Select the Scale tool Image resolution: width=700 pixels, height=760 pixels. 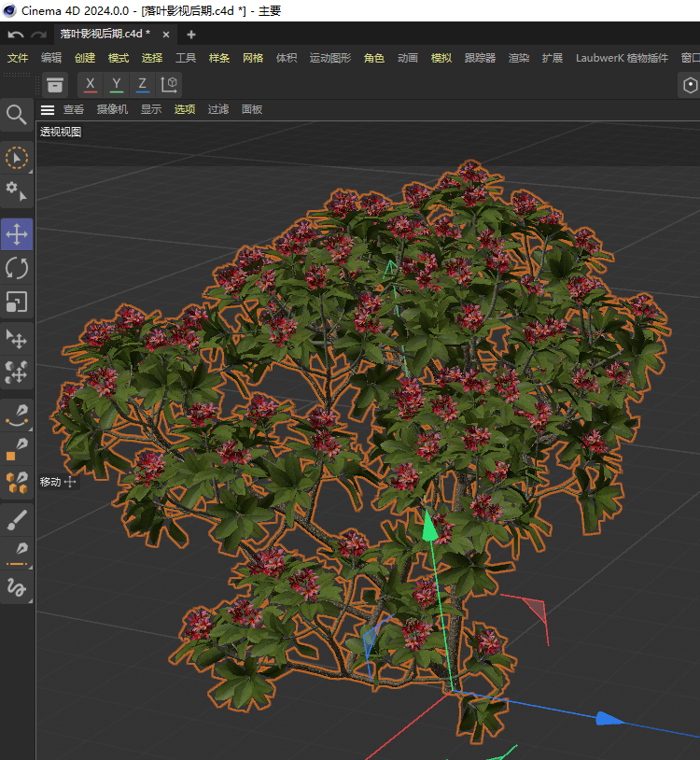(x=17, y=302)
